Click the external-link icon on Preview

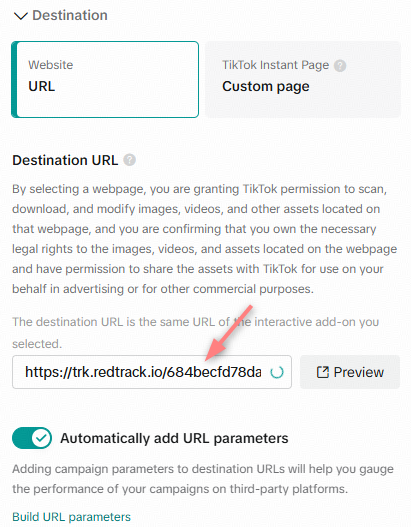[x=322, y=372]
